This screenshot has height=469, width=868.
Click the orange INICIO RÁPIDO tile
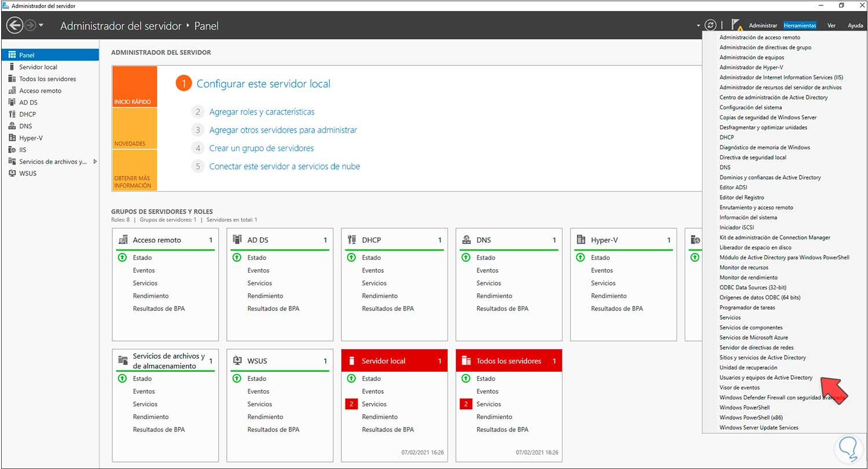click(x=134, y=87)
